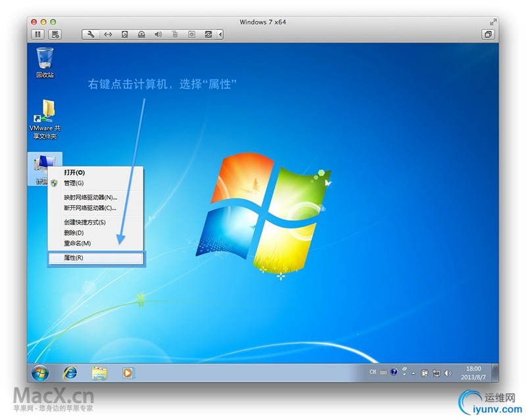Choose 映射网络驱动器(N)... menu entry
The width and height of the screenshot is (526, 420).
pos(95,197)
